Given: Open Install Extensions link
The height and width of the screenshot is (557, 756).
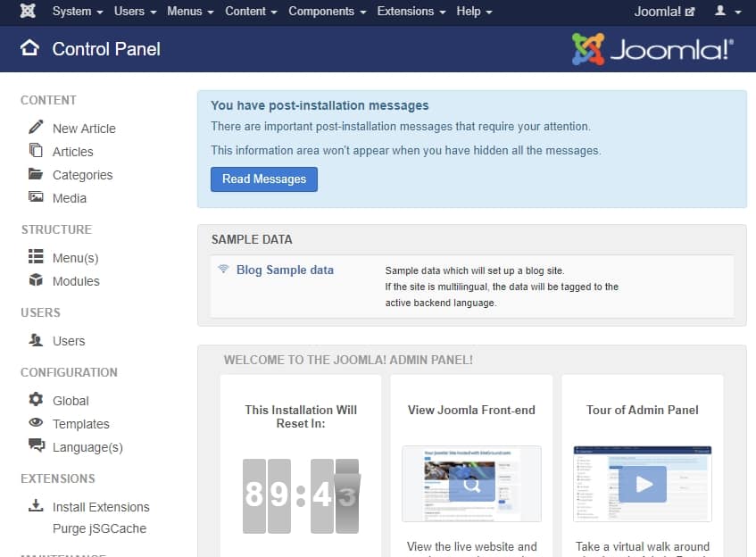Looking at the screenshot, I should click(x=101, y=507).
